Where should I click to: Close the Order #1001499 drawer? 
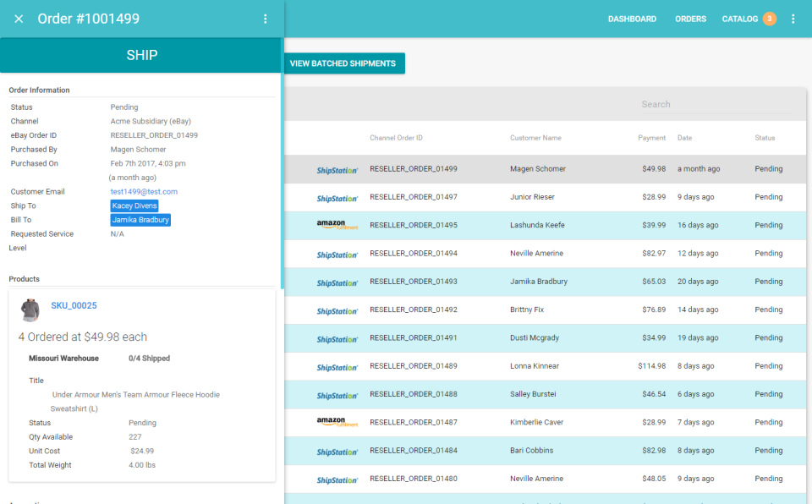(x=19, y=18)
